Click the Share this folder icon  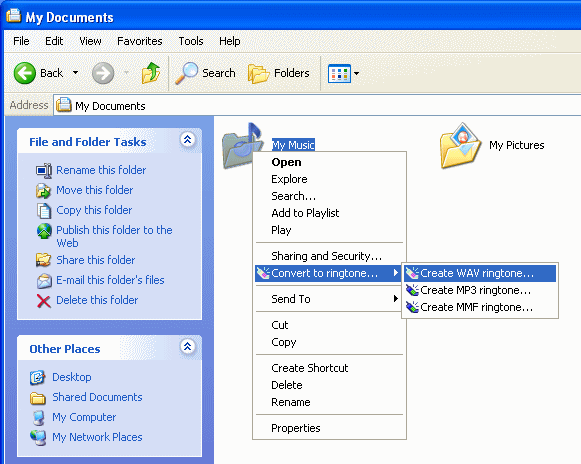pos(43,260)
